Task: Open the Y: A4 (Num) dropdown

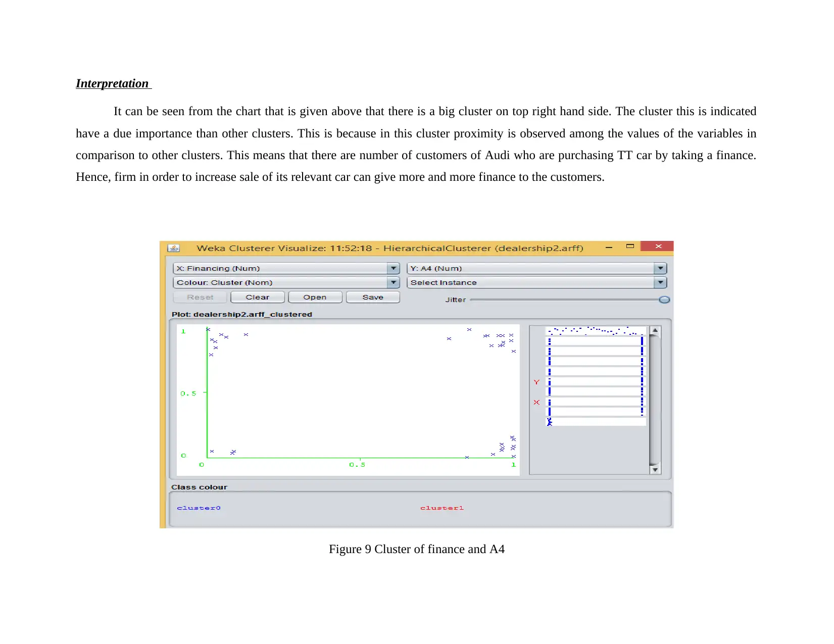Action: (x=536, y=268)
